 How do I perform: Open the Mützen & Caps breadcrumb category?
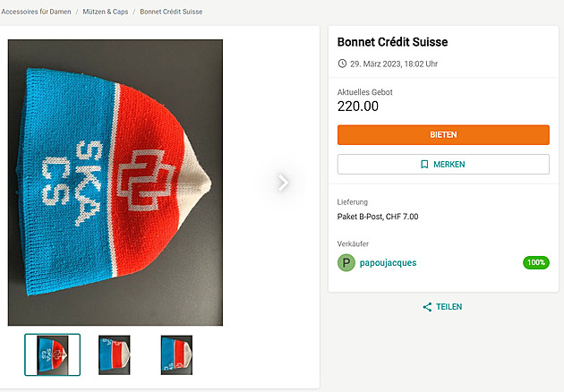[x=104, y=13]
